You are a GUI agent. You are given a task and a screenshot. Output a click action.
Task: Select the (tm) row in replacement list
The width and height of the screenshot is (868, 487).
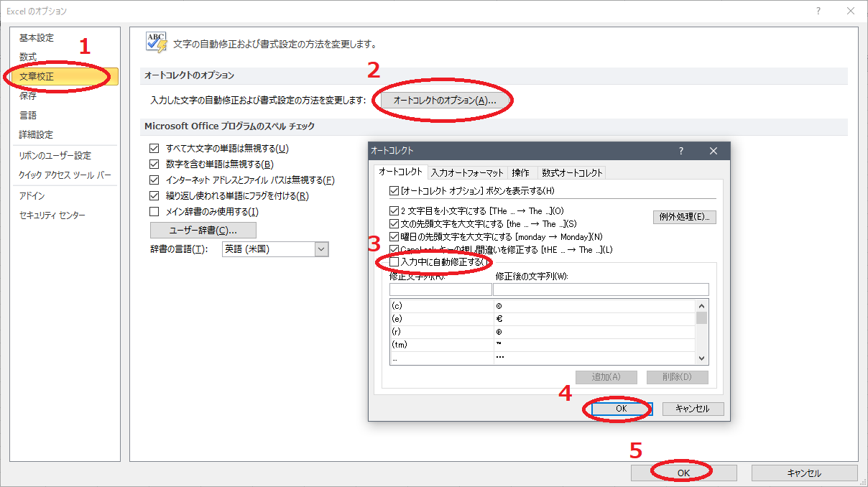point(543,344)
